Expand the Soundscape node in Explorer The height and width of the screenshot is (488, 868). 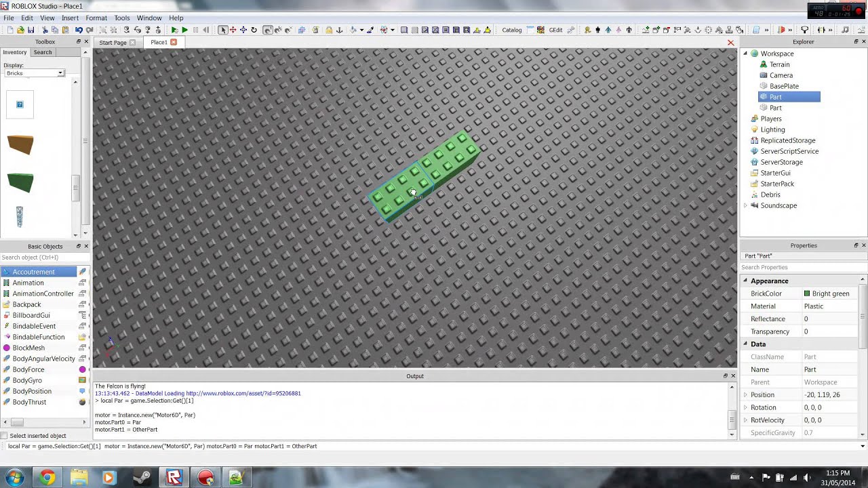click(x=745, y=205)
